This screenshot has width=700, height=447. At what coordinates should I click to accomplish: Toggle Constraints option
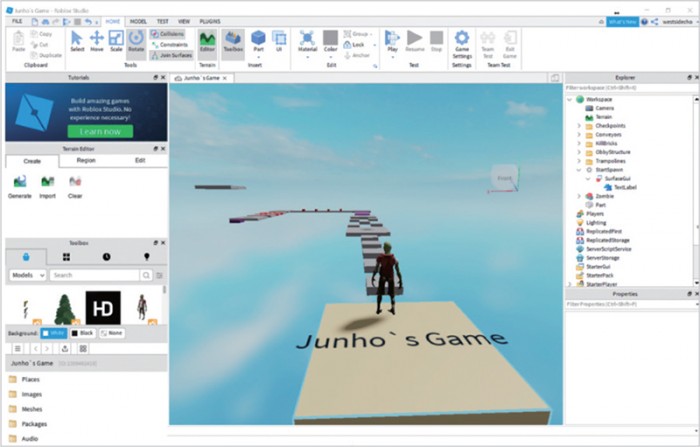click(170, 45)
